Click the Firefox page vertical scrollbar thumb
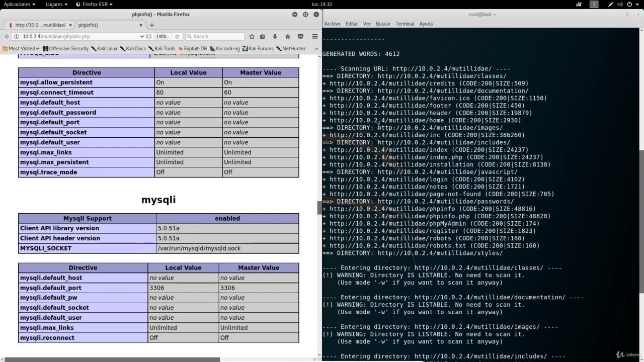644x362 pixels. point(319,208)
